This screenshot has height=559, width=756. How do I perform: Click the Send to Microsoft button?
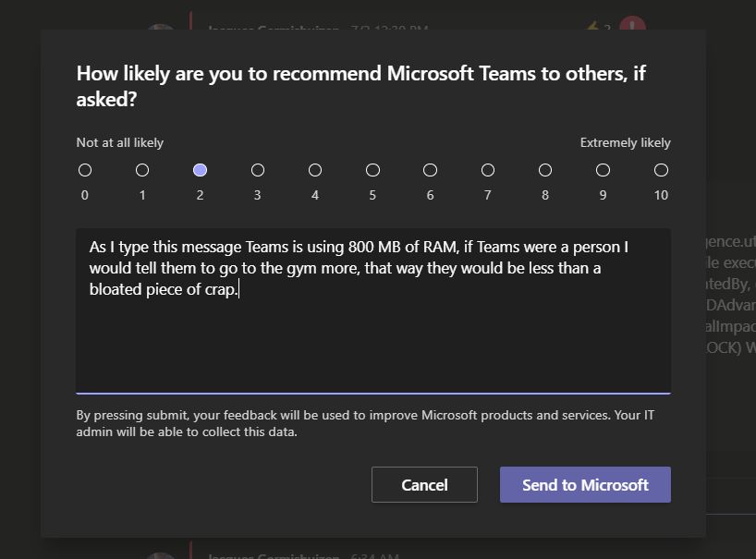[x=585, y=484]
